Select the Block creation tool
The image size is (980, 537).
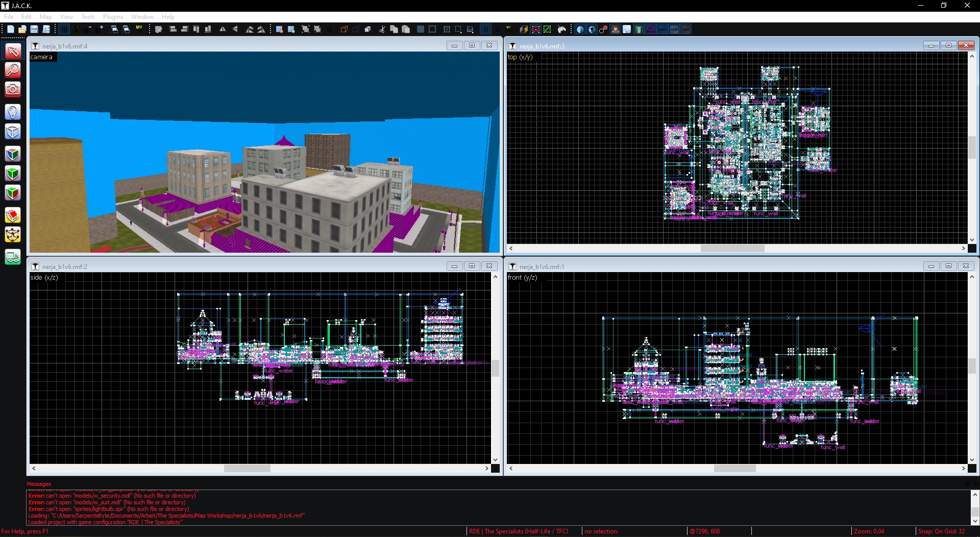coord(13,132)
